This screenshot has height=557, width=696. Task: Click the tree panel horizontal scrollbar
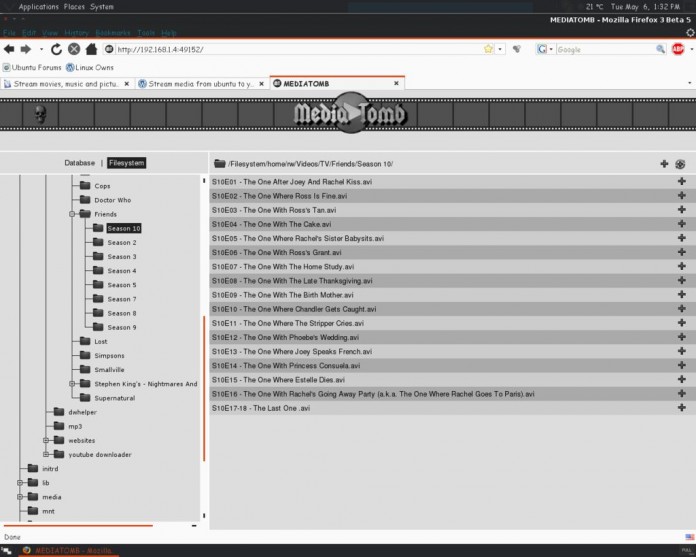(78, 525)
